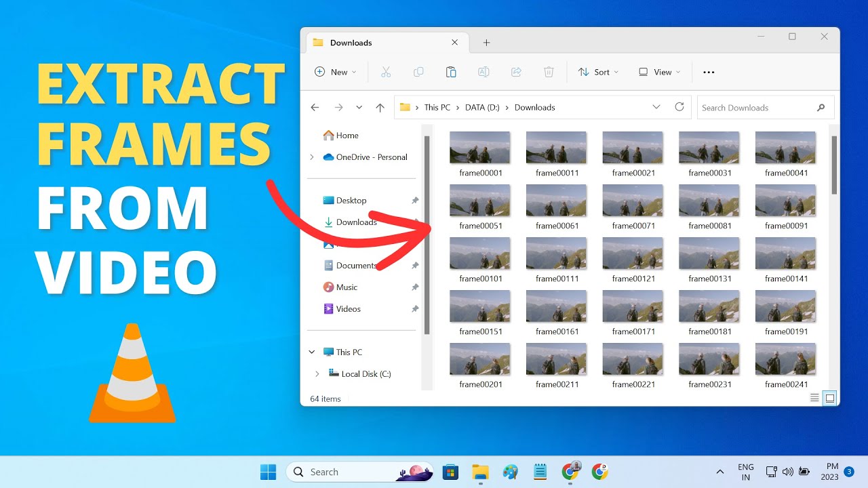Screen dimensions: 868x488
Task: Click the Search Downloads input field
Action: click(x=766, y=107)
